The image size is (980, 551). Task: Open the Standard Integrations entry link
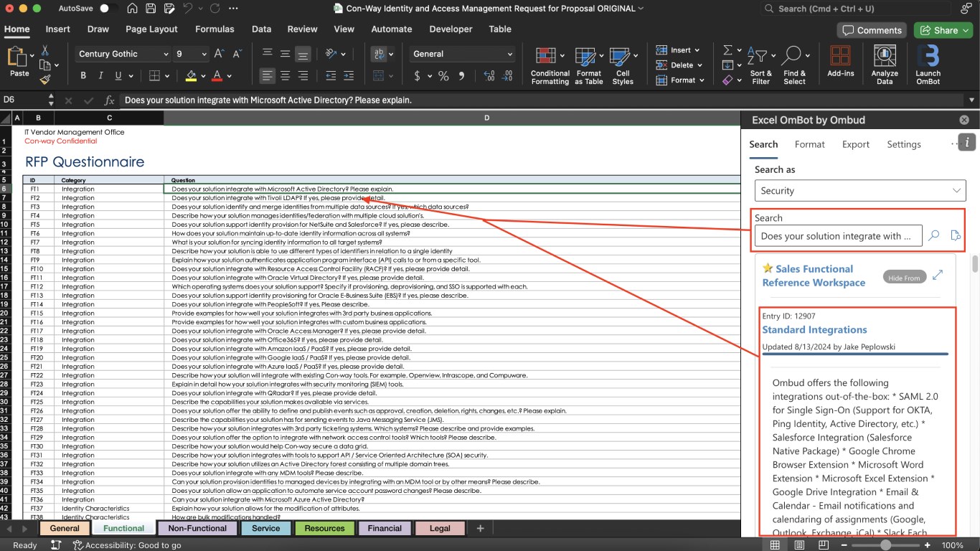(x=814, y=330)
